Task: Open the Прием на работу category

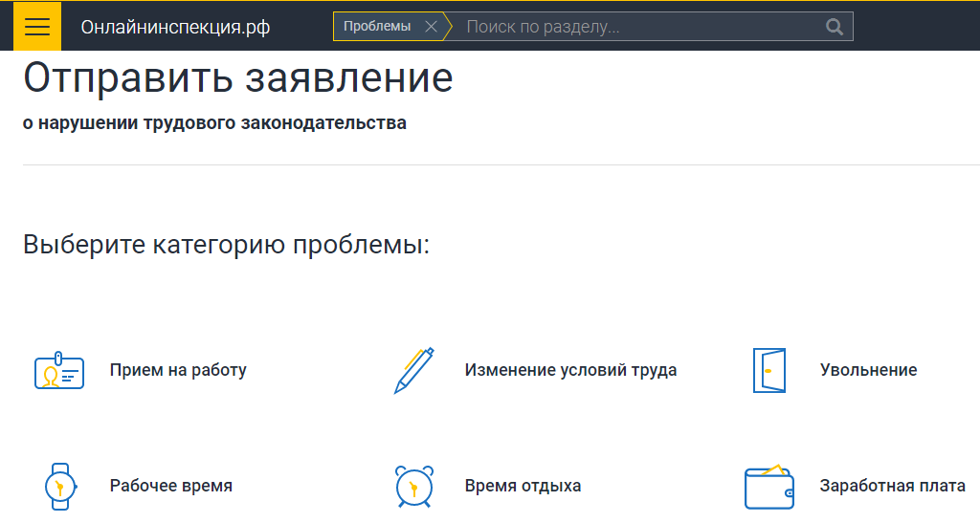Action: point(178,370)
